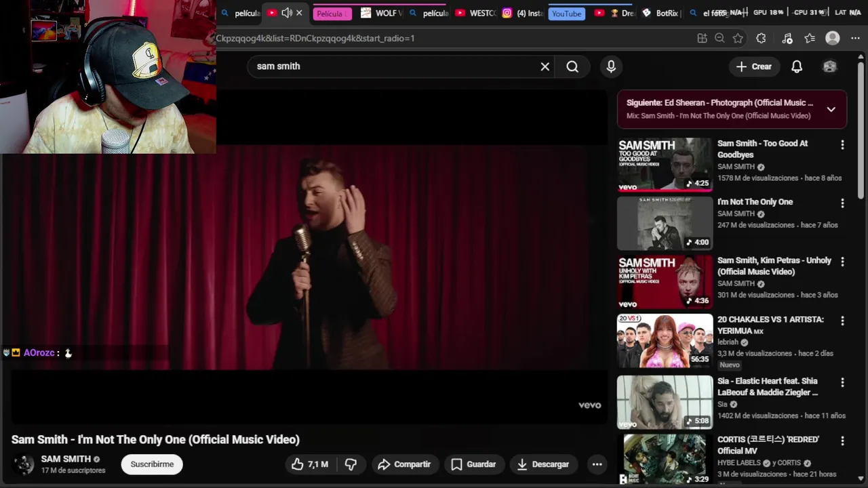Click the 'lebriah' channel name
Image resolution: width=868 pixels, height=488 pixels.
(728, 342)
